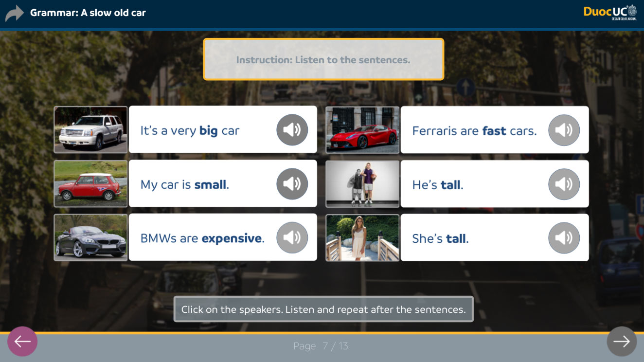This screenshot has width=644, height=362.
Task: Select the two basketball players thumbnail
Action: point(362,184)
